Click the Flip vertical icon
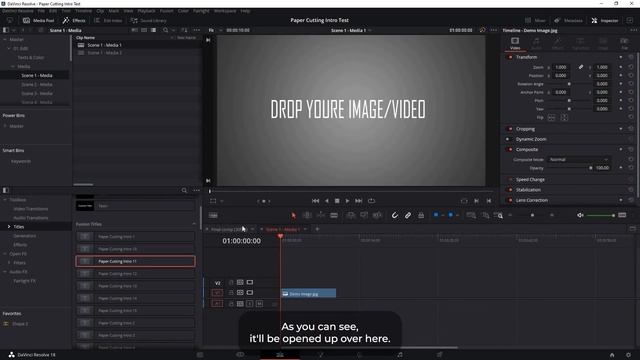The width and height of the screenshot is (640, 360). [x=564, y=118]
